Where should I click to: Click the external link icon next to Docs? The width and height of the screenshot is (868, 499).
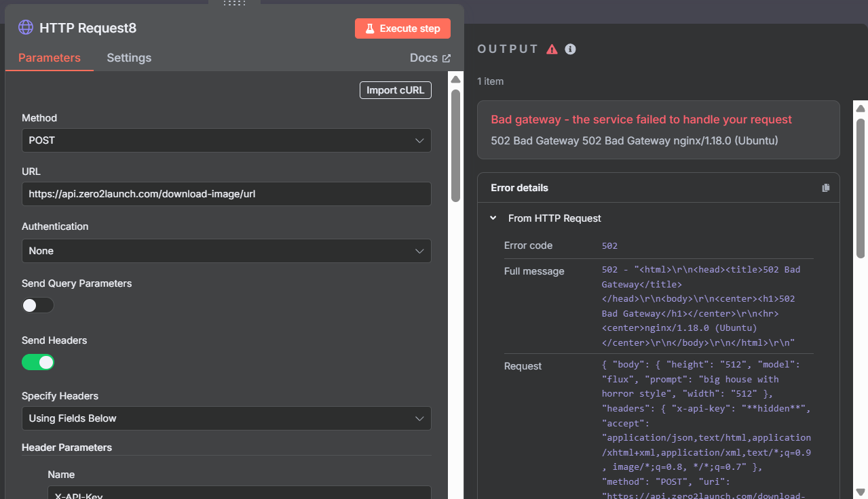point(447,58)
